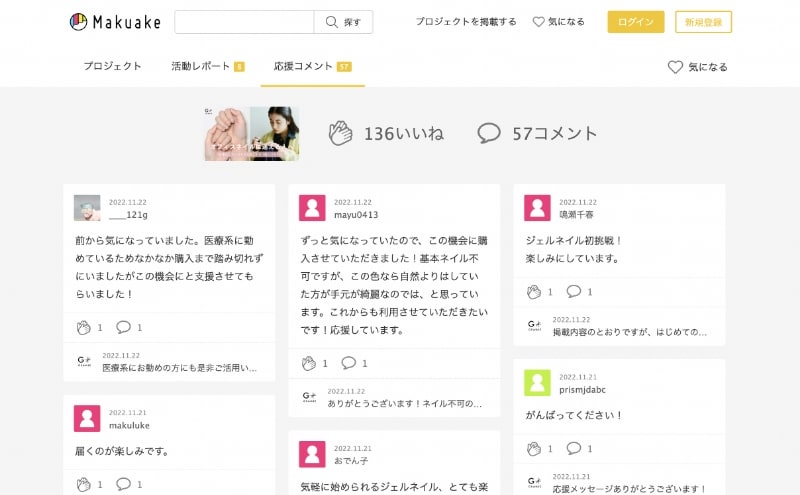Open the project thumbnail image
This screenshot has height=495, width=800.
click(252, 133)
